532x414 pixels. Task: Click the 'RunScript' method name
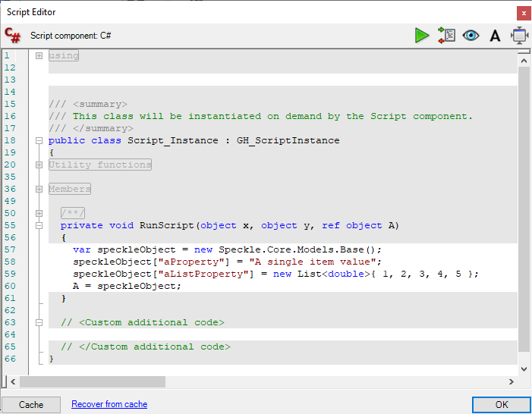point(166,226)
